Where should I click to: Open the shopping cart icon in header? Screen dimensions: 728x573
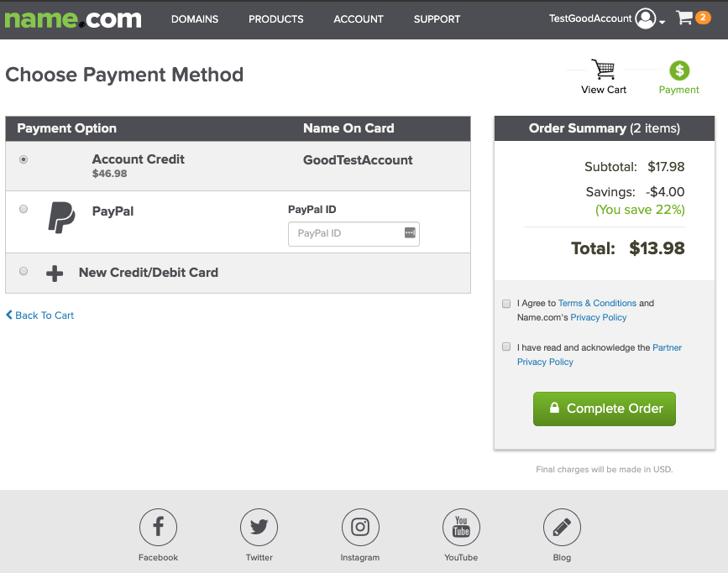pos(684,18)
